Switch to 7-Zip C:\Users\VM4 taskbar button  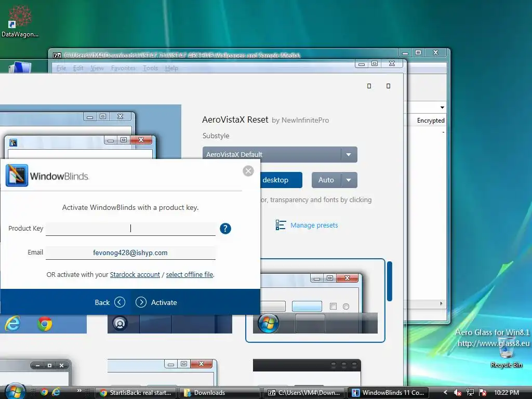303,393
